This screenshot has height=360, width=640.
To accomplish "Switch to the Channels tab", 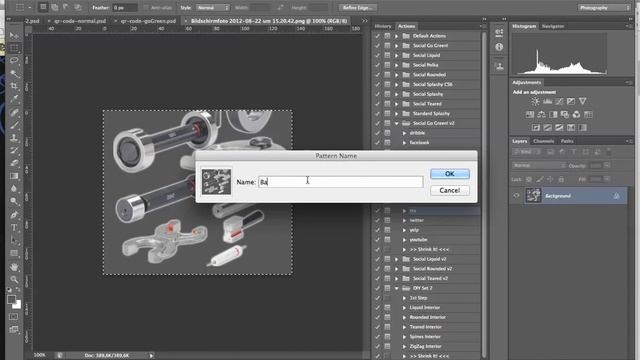I will coord(544,141).
